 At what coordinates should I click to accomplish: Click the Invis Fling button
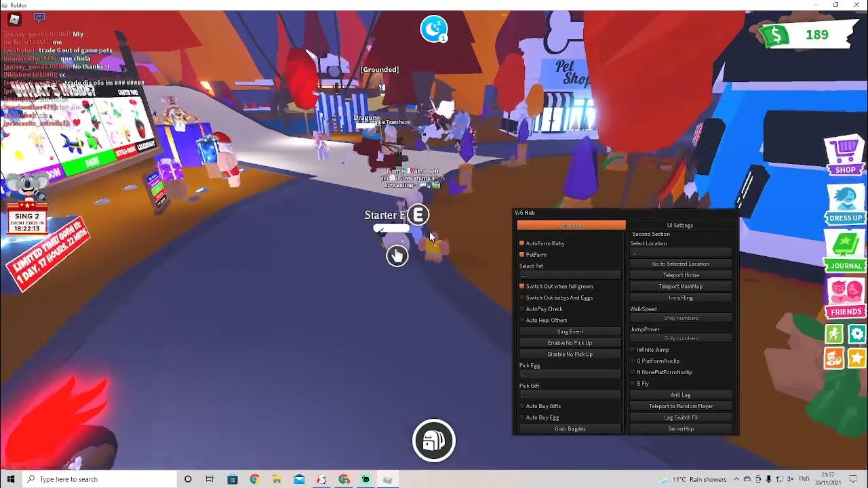[x=681, y=298]
